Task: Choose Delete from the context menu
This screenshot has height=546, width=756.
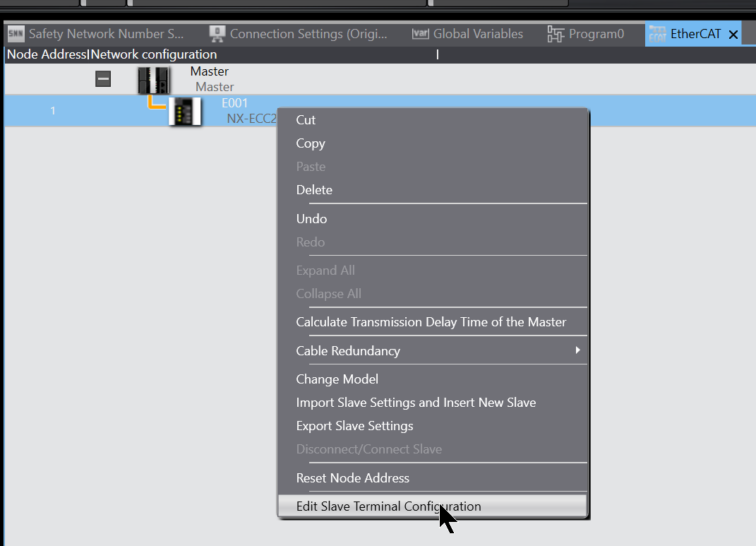Action: tap(433, 190)
